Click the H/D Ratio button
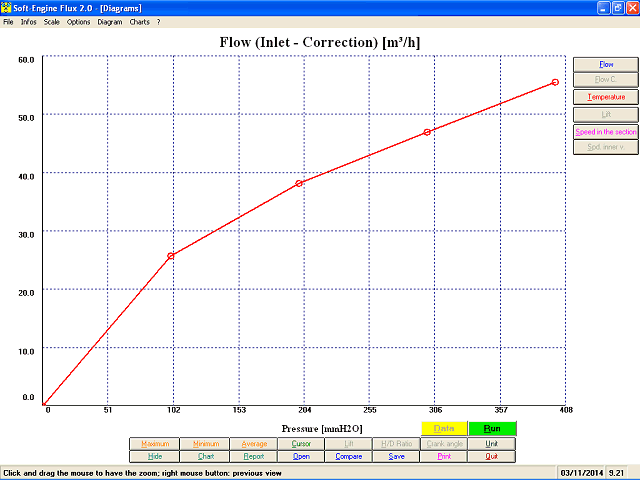Screen dimensions: 640x480 click(x=396, y=444)
